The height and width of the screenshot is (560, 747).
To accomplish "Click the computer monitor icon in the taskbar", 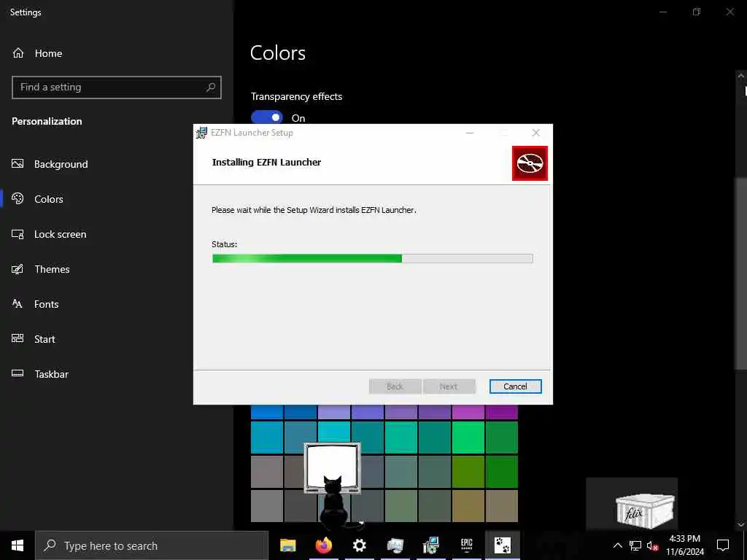I will 395,545.
